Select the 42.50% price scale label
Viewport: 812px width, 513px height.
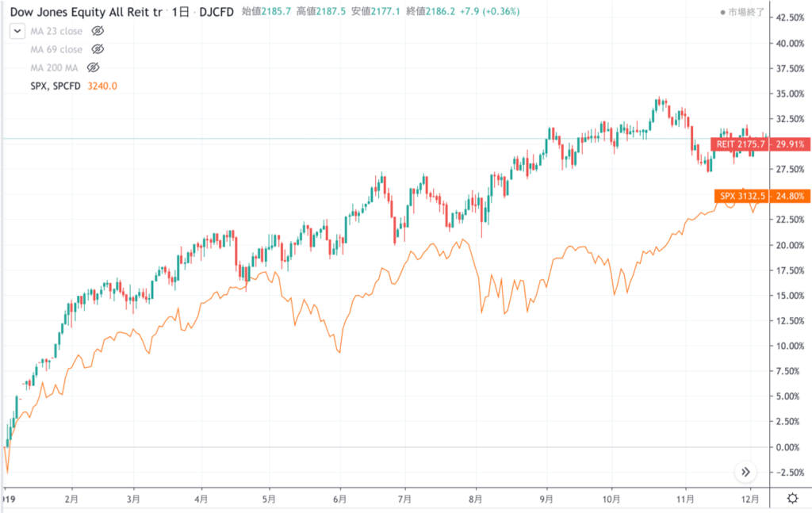[x=791, y=17]
